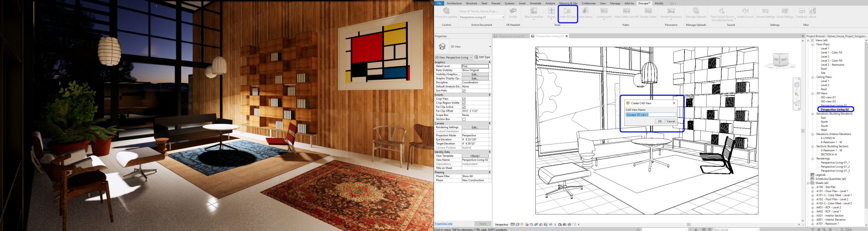The width and height of the screenshot is (868, 231).
Task: Switch to the Architecture ribbon tab
Action: pyautogui.click(x=454, y=3)
